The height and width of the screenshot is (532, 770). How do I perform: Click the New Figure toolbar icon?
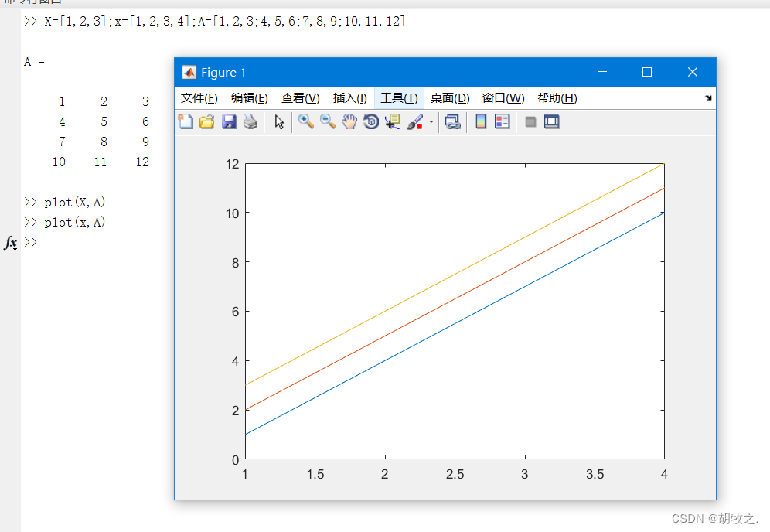186,121
